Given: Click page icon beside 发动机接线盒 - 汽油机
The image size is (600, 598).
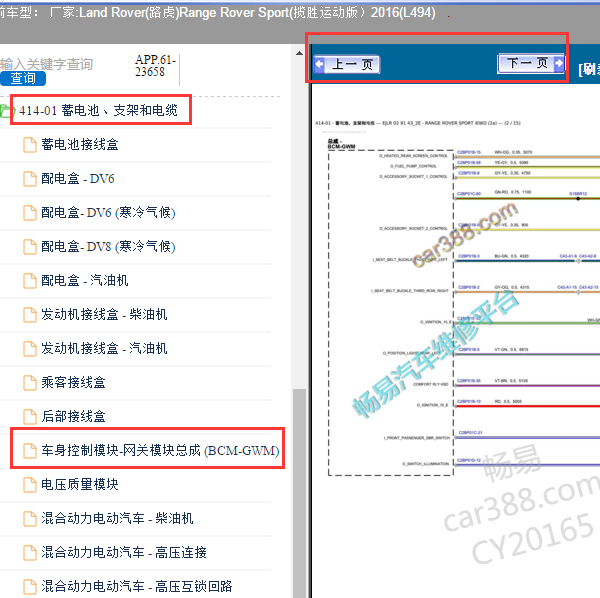Looking at the screenshot, I should (x=30, y=349).
